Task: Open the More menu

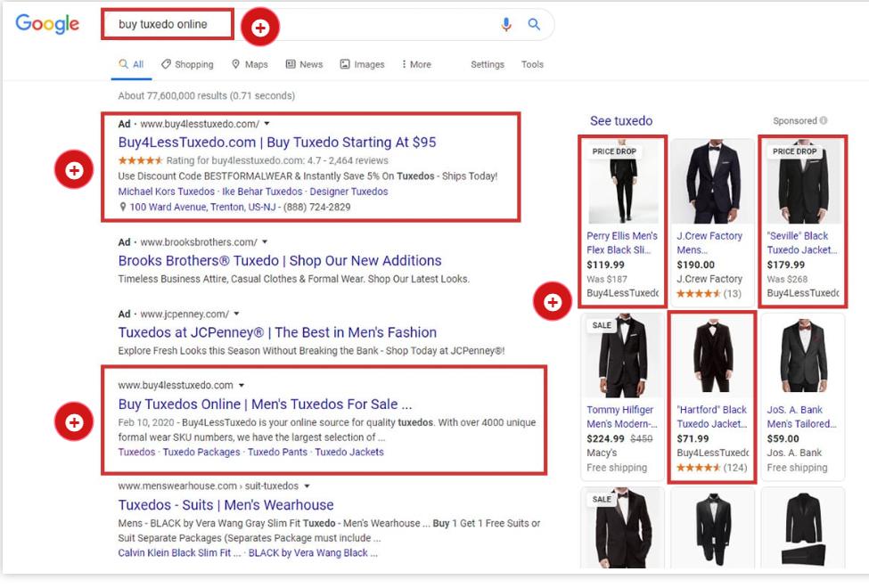Action: click(x=416, y=64)
